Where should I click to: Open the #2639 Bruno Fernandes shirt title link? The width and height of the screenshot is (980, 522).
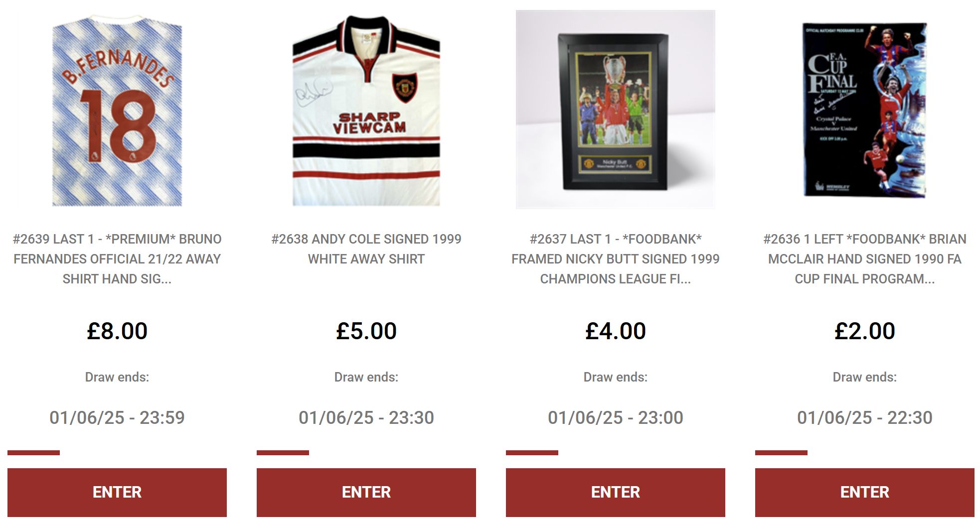[x=117, y=259]
